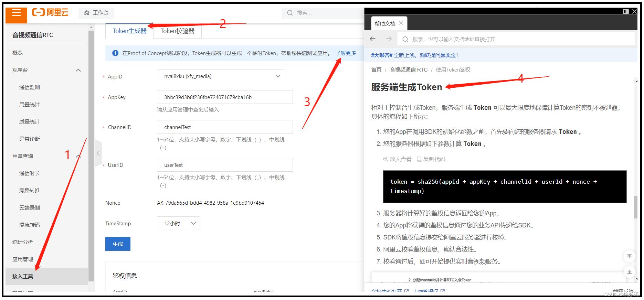
Task: Click the Aliyun logo
Action: [50, 13]
